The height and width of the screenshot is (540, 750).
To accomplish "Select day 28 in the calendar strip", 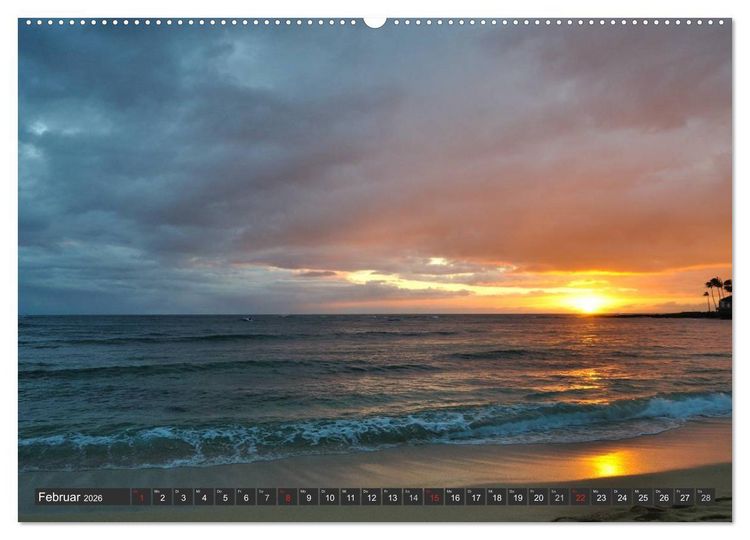I will click(706, 497).
